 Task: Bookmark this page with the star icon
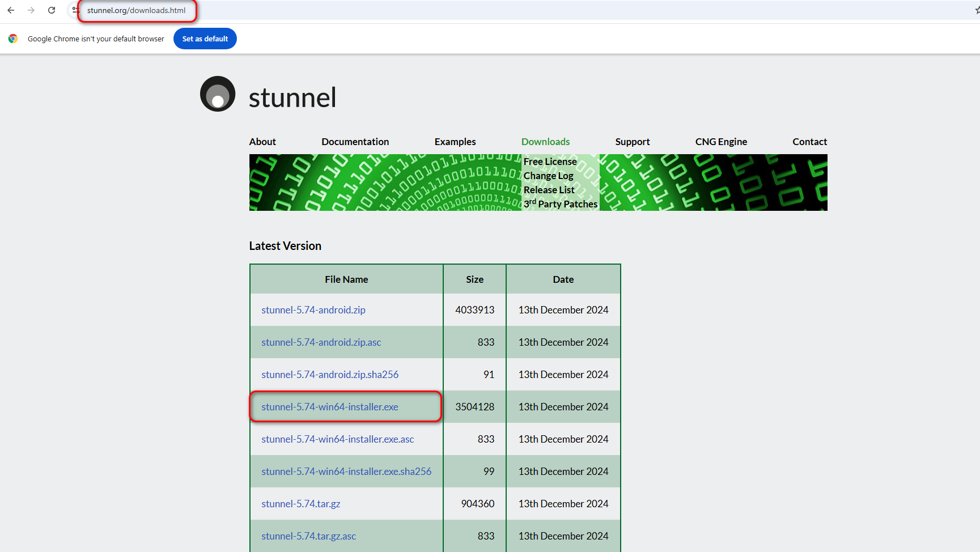[x=976, y=10]
